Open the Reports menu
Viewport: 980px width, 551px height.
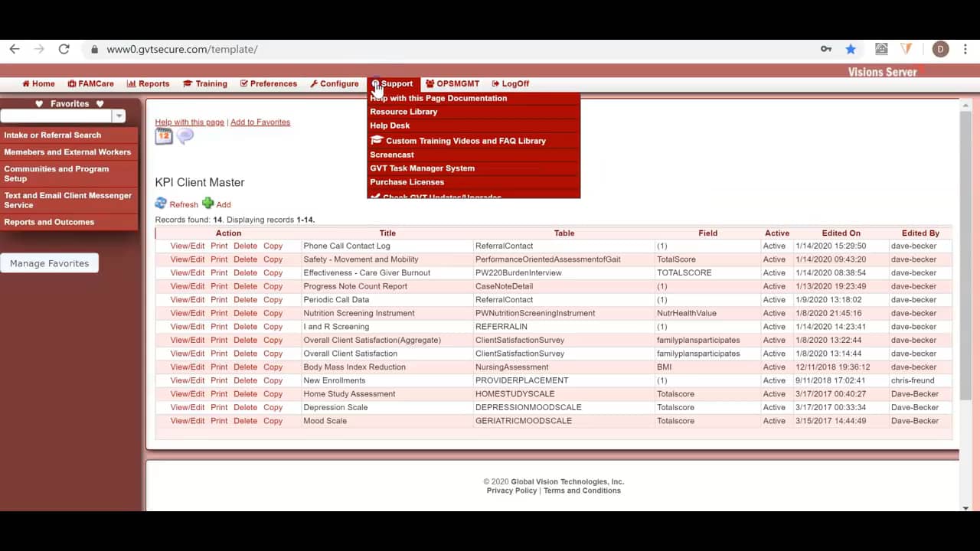[148, 83]
